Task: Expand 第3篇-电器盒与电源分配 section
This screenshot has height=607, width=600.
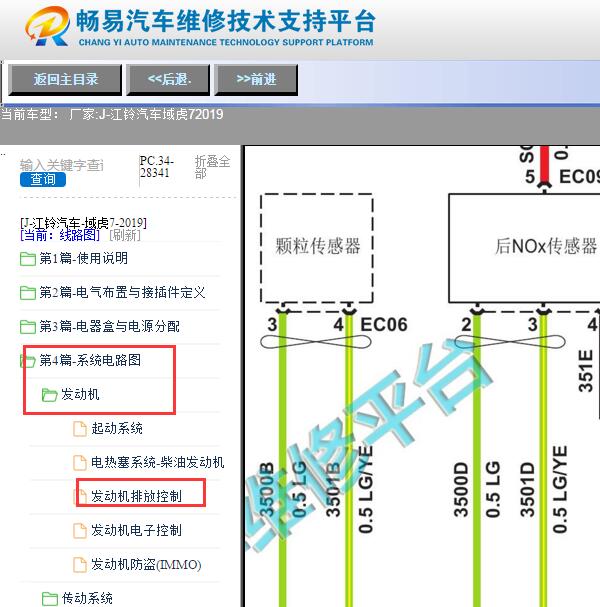Action: 110,327
